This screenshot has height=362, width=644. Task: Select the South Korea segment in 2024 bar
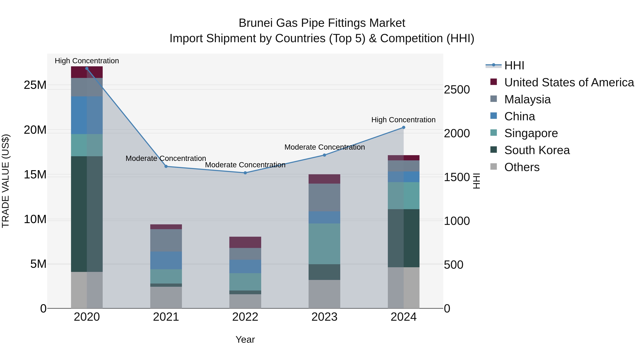click(x=404, y=238)
